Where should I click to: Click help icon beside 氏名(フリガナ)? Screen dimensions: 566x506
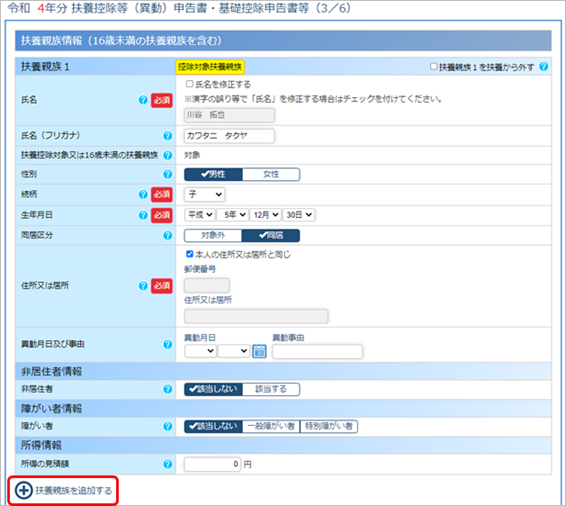coord(167,136)
